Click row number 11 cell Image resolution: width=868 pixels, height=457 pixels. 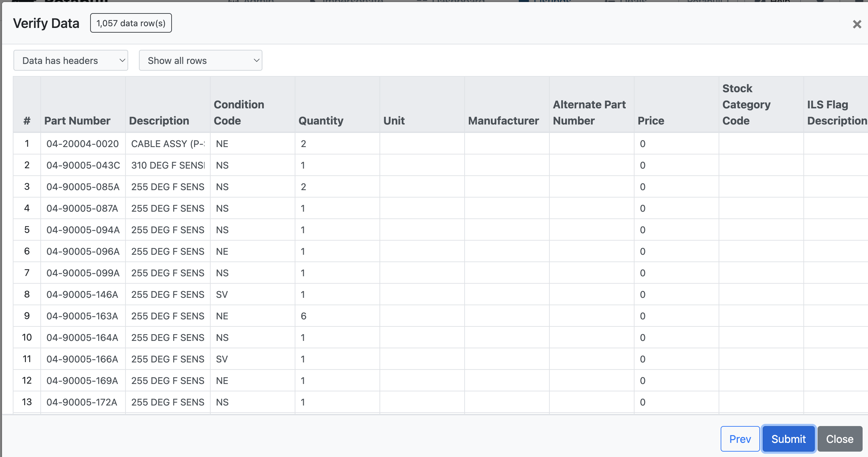(x=27, y=359)
